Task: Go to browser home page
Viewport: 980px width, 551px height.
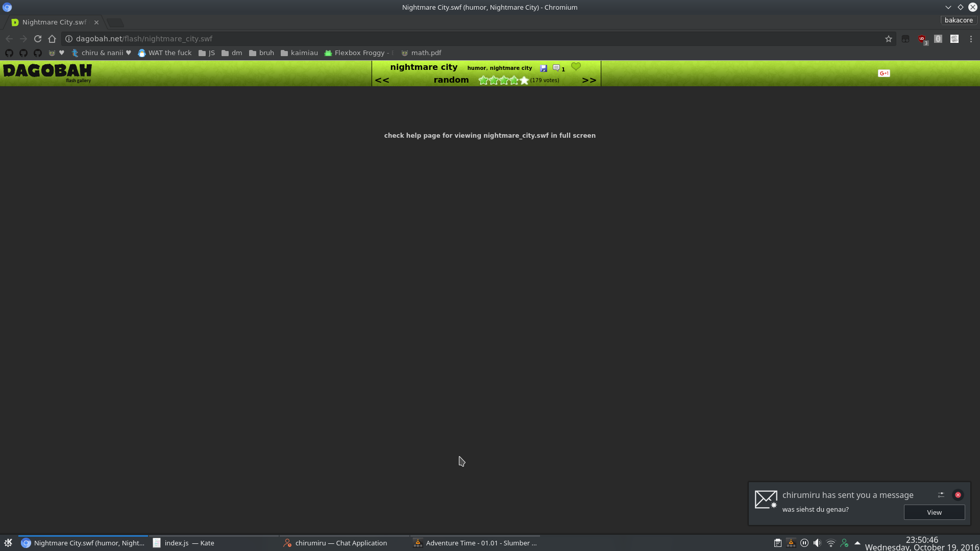Action: pyautogui.click(x=52, y=39)
